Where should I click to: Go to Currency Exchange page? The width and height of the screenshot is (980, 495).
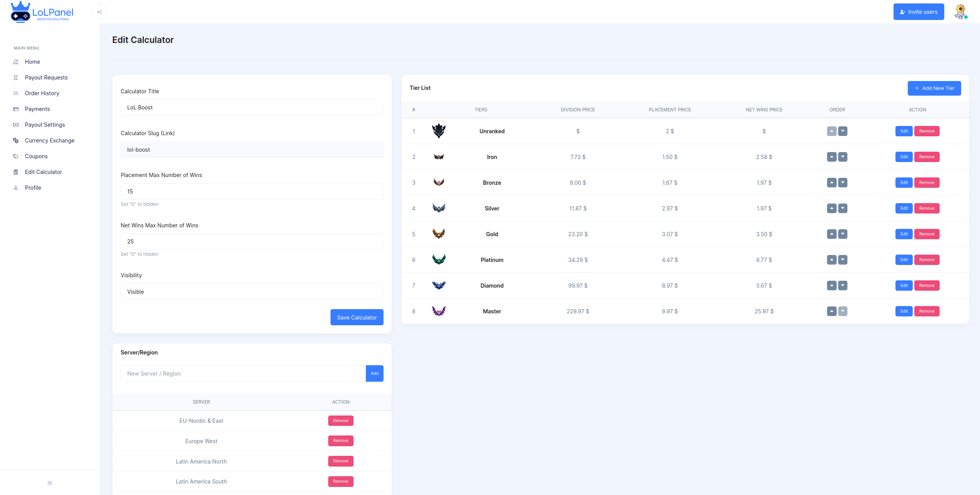click(50, 141)
